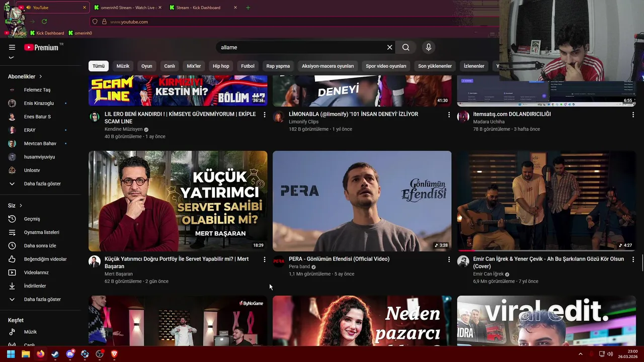Select the Oyun filter chip

pos(146,66)
